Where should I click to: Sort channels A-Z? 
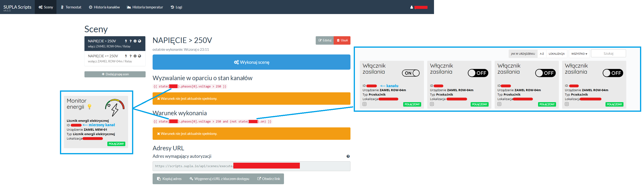click(542, 54)
